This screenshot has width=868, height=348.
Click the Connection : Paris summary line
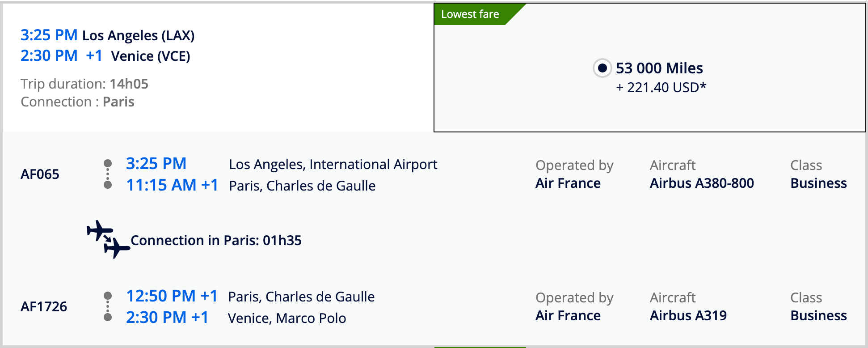point(77,102)
